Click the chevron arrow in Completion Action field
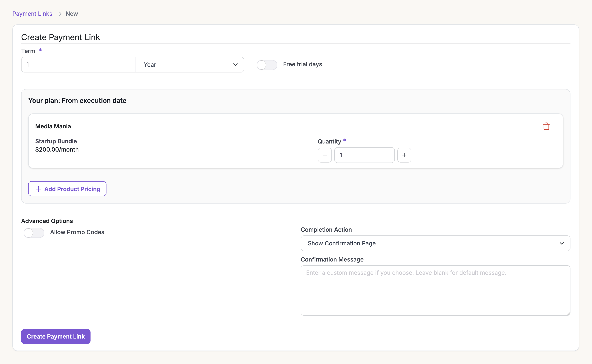The width and height of the screenshot is (592, 364). point(561,243)
